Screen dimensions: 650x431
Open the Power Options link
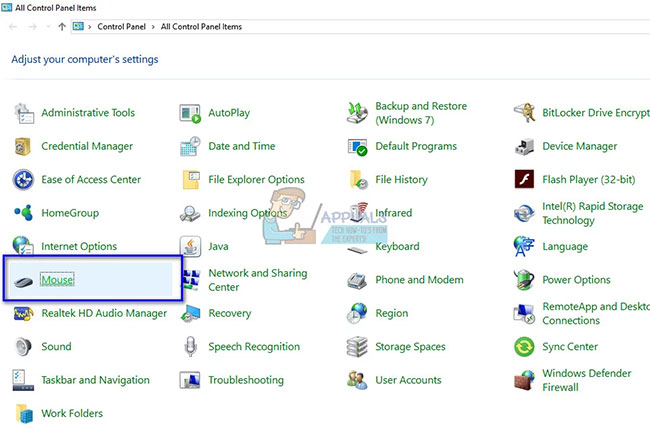576,280
